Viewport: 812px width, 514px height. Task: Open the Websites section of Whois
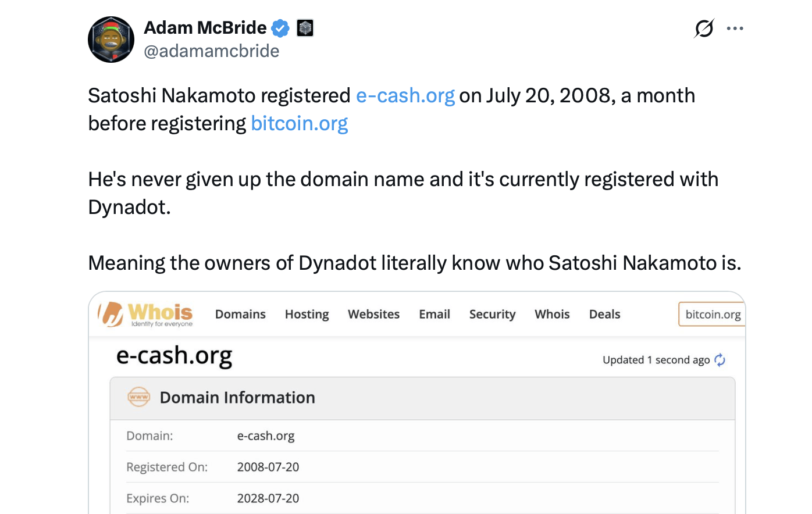[x=373, y=314]
